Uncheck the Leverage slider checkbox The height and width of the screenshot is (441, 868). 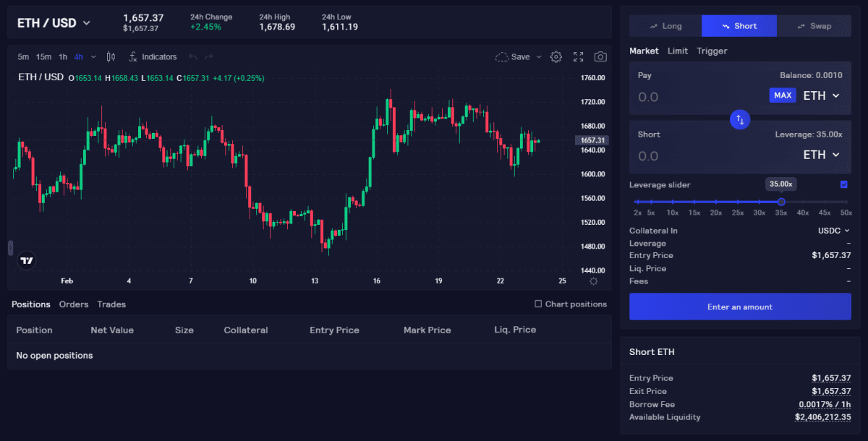[x=843, y=184]
